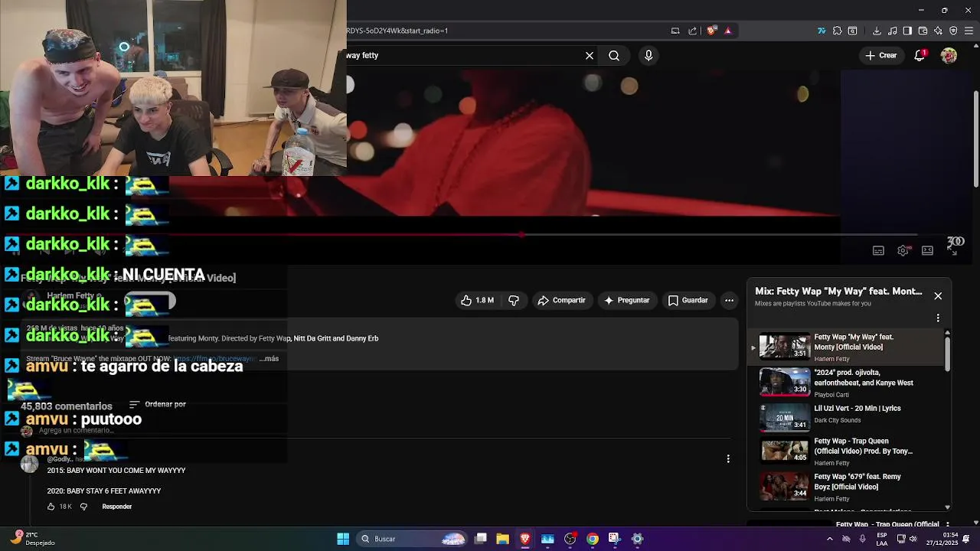This screenshot has height=551, width=980.
Task: Like the comment with 18 K likes
Action: [x=51, y=507]
